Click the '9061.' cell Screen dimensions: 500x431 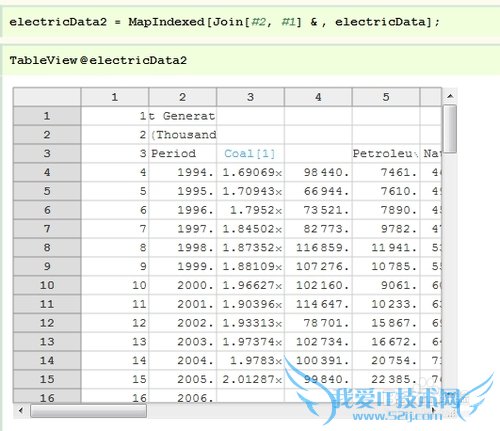386,285
